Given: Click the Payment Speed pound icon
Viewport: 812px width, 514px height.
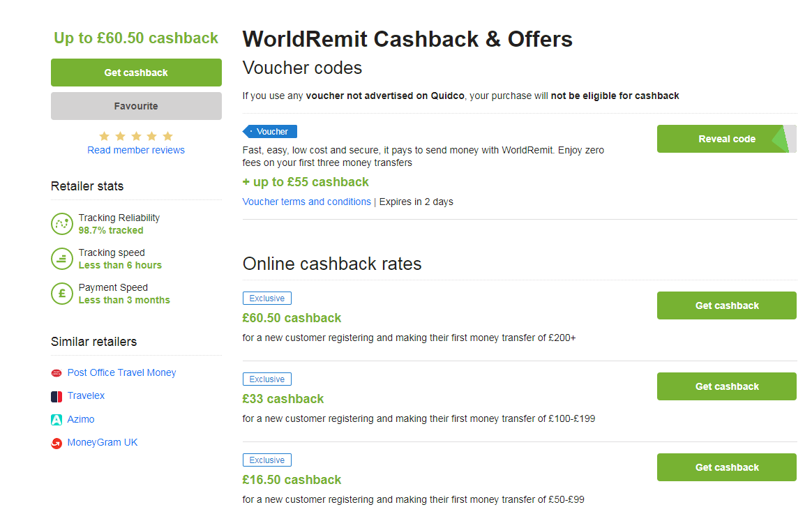Looking at the screenshot, I should tap(62, 294).
